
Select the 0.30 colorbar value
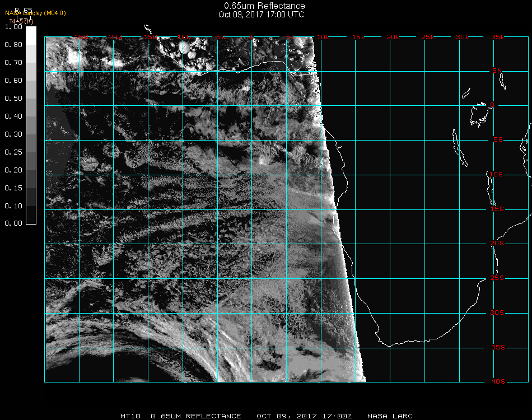click(13, 135)
